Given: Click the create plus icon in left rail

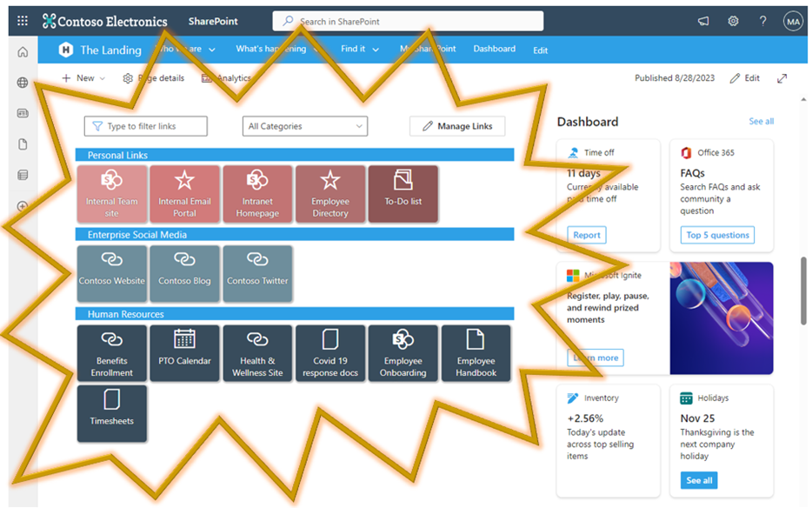Looking at the screenshot, I should [23, 206].
